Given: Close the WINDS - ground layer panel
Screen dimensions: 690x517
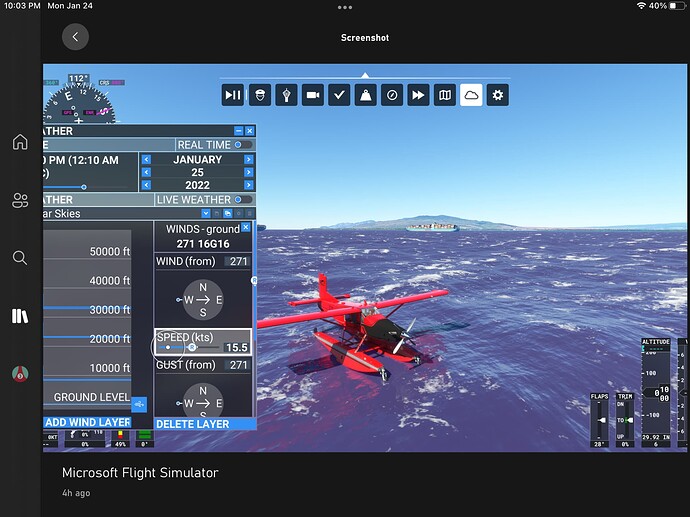Looking at the screenshot, I should click(x=246, y=227).
